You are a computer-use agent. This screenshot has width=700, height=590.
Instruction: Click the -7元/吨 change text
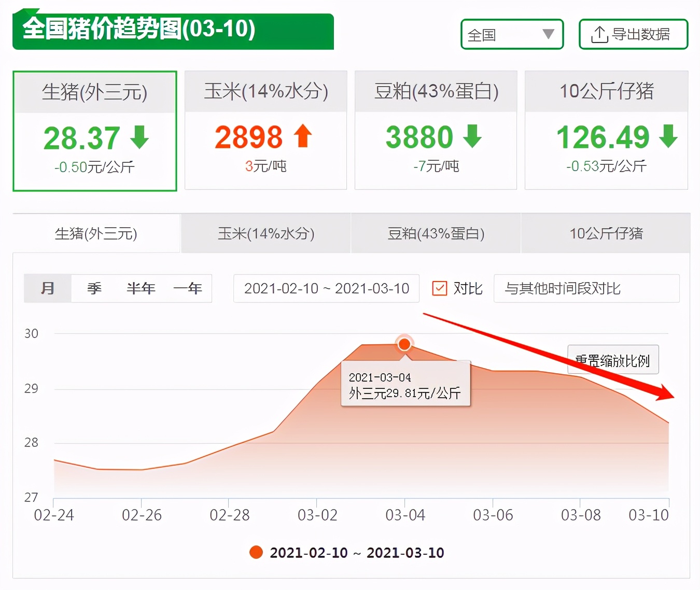[436, 166]
